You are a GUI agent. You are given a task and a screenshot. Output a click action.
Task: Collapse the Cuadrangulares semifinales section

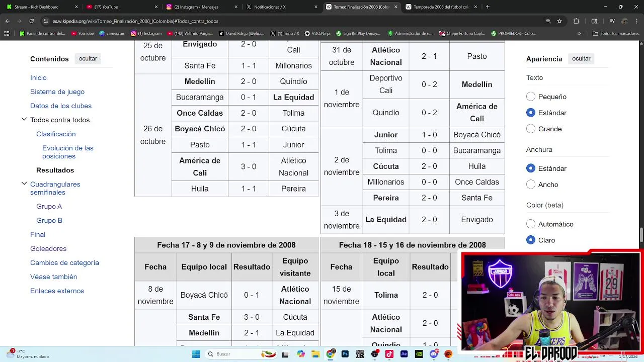24,184
